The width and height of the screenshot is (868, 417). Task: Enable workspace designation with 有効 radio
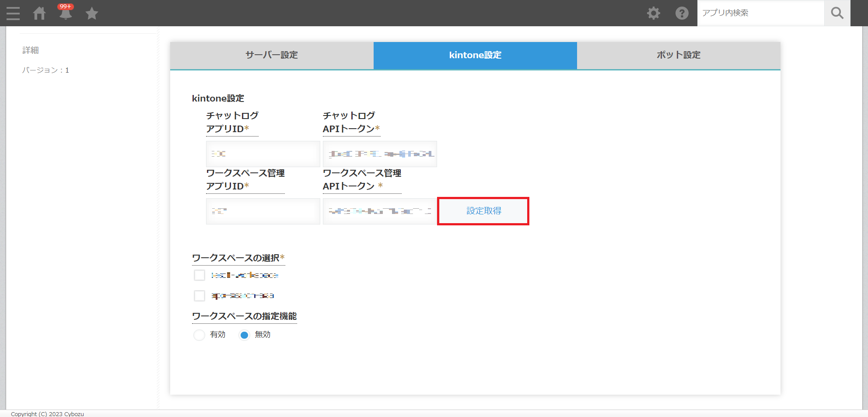pos(199,335)
